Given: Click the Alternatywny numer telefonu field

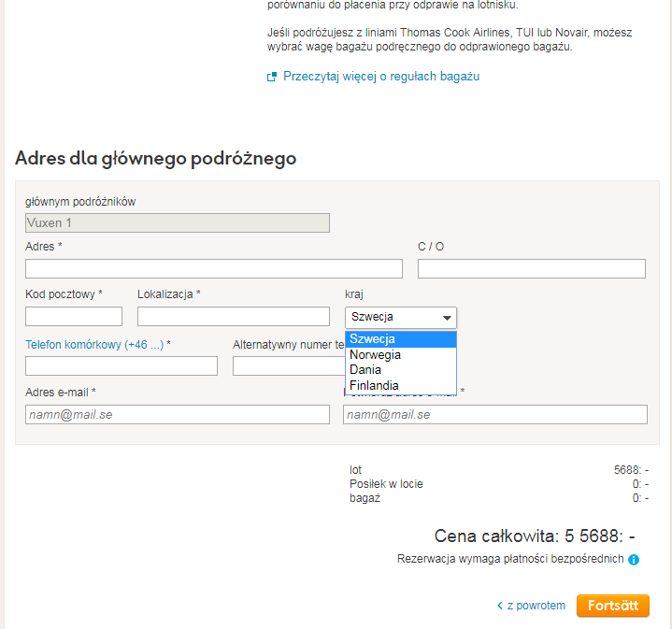Looking at the screenshot, I should [x=289, y=366].
